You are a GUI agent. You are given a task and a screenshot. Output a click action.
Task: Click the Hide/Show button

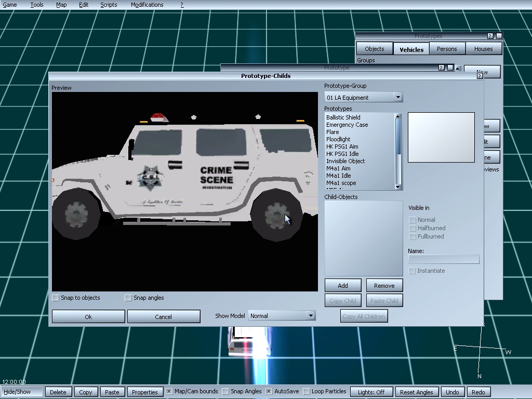[x=22, y=392]
